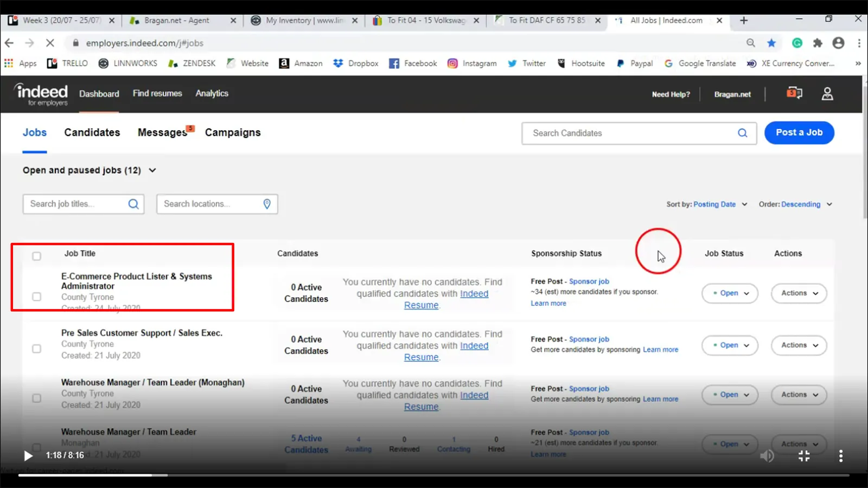Open Actions menu for Pre Sales job
Image resolution: width=868 pixels, height=488 pixels.
tap(799, 345)
